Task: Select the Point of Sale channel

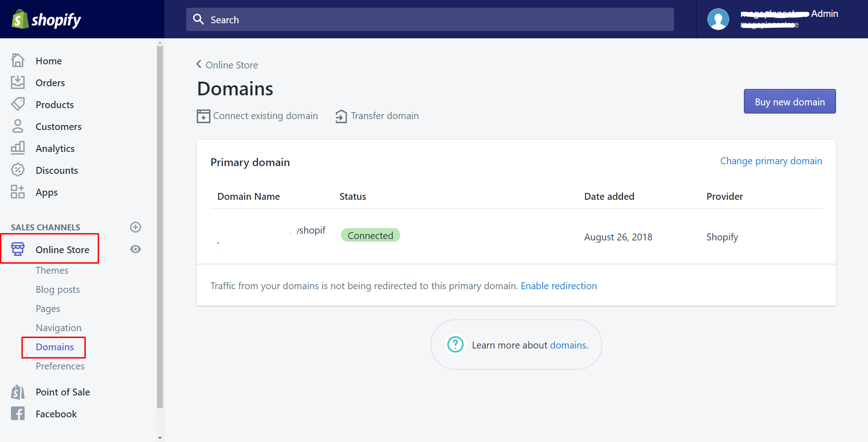Action: pyautogui.click(x=63, y=391)
